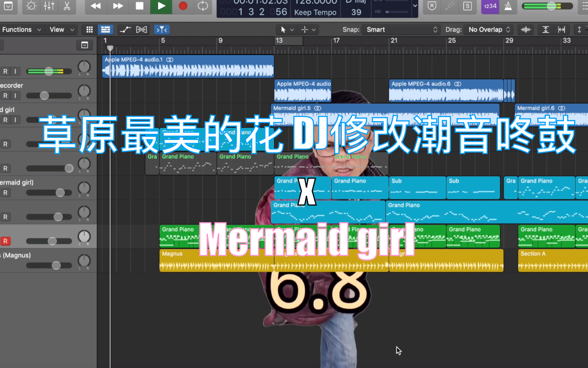Toggle the Flex button

pos(141,30)
